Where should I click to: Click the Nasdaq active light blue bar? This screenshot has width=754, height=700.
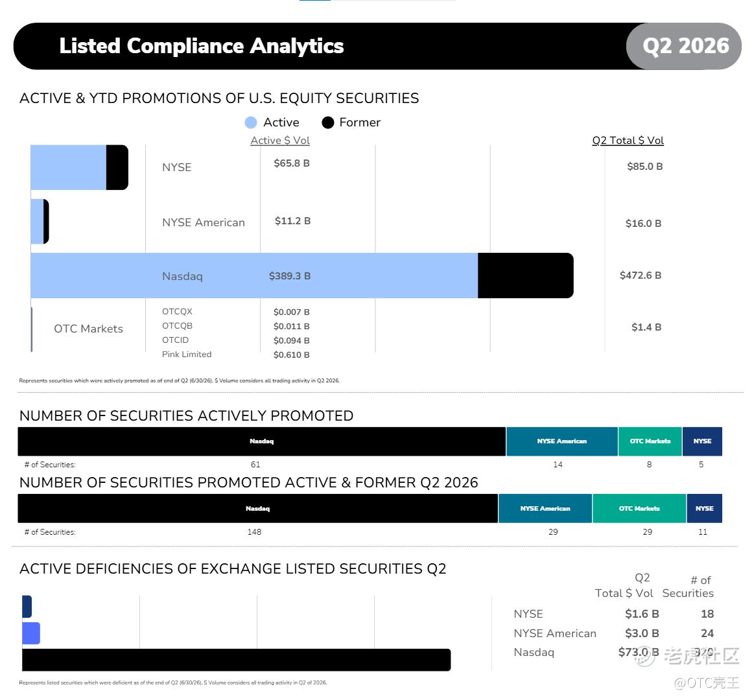[x=254, y=275]
